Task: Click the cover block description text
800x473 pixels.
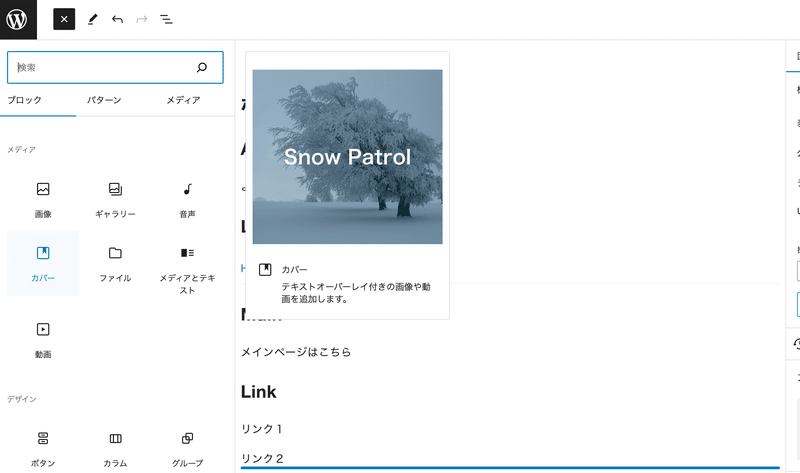Action: pos(356,293)
